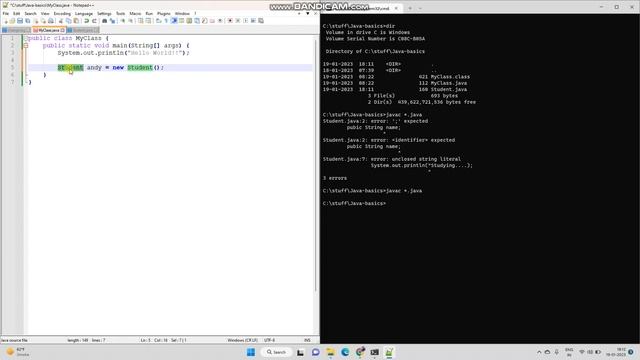Open the User Defined Language dialog icon

181,20
